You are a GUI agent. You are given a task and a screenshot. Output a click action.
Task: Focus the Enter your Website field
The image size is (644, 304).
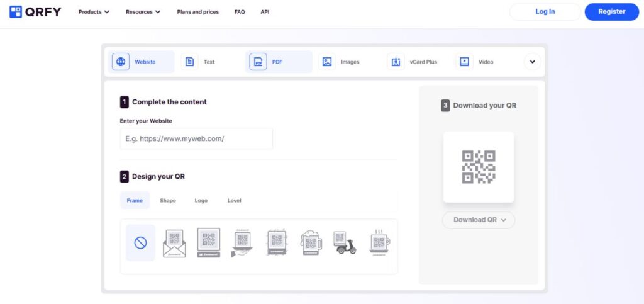click(196, 138)
